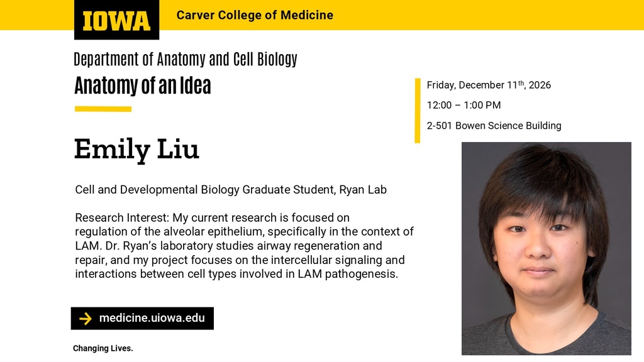
Task: Select the Emily Liu portrait photo
Action: tap(547, 248)
